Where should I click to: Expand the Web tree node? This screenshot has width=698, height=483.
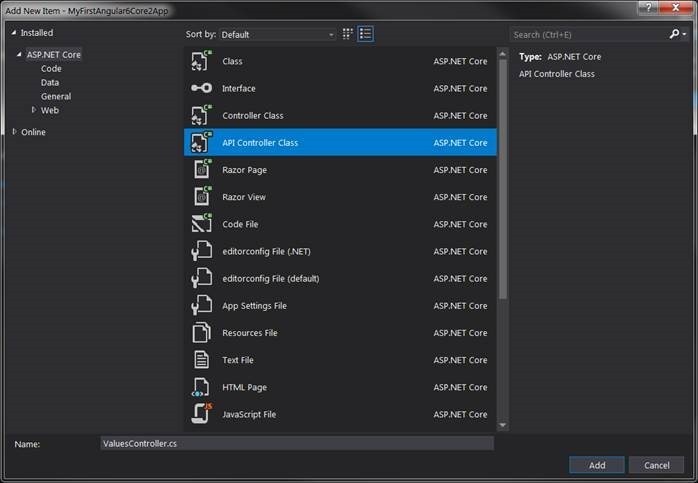[34, 110]
